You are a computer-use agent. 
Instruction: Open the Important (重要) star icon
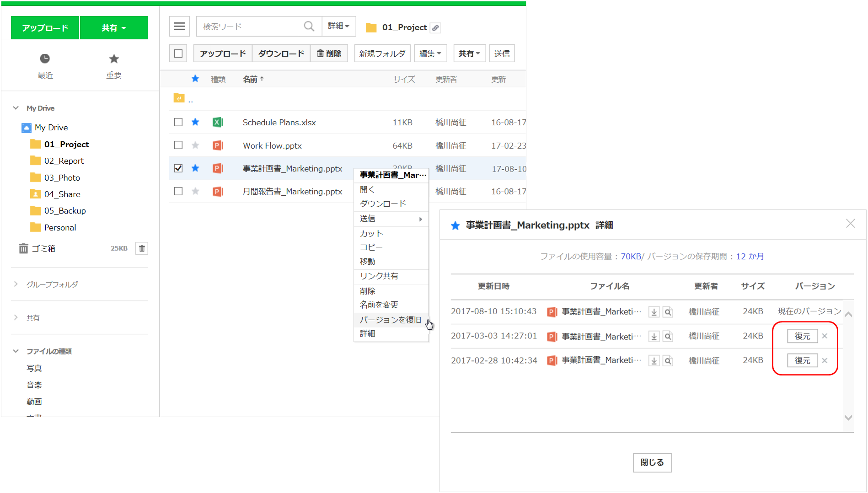coord(114,59)
